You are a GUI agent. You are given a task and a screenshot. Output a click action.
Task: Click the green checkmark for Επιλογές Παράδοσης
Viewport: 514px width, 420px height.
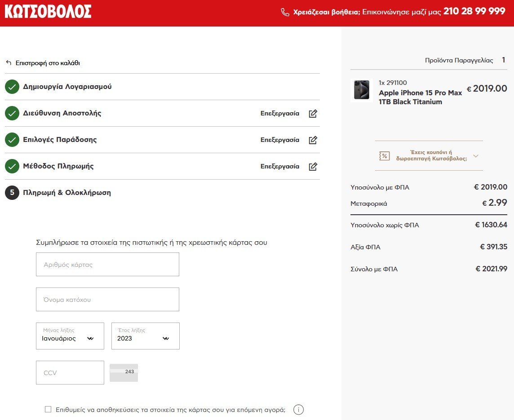pyautogui.click(x=12, y=140)
